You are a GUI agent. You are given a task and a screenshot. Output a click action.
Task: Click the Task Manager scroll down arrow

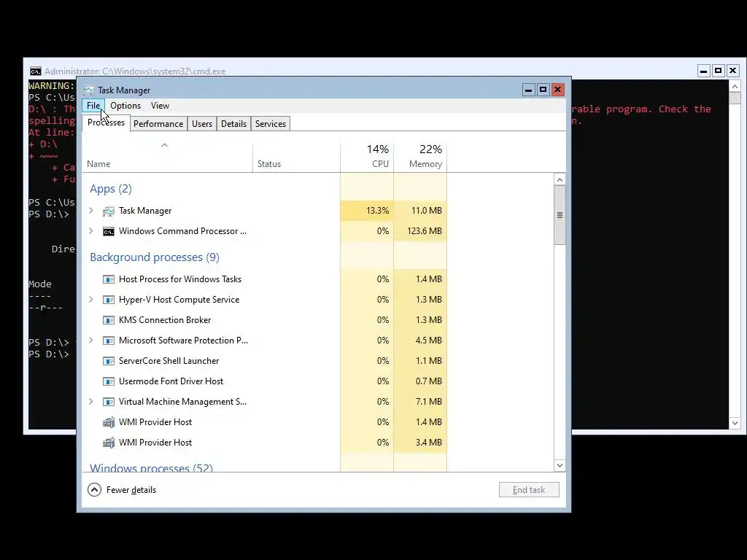pos(560,465)
